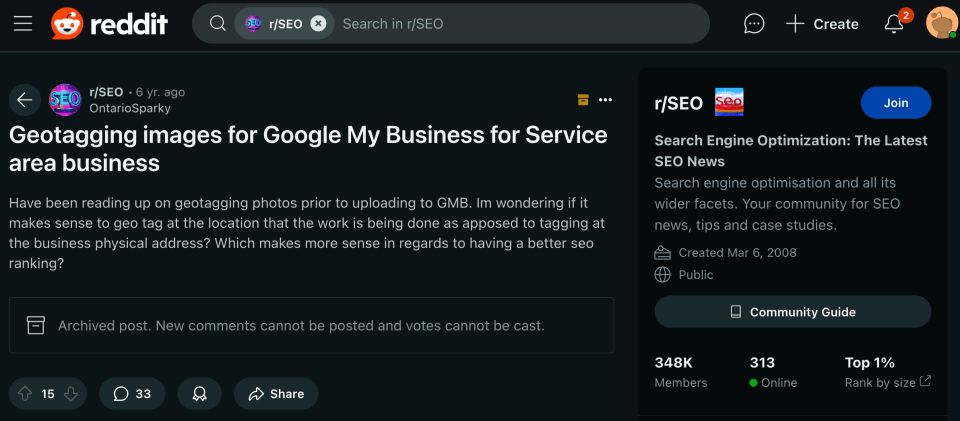Open the hamburger navigation menu

[23, 24]
